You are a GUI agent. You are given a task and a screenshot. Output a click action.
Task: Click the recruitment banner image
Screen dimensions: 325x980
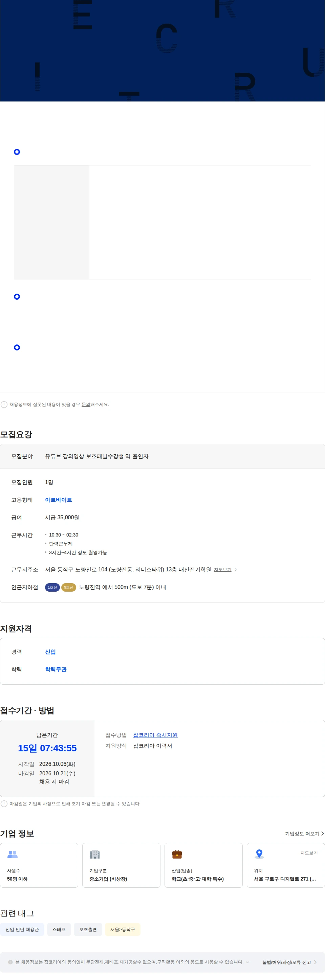162,51
